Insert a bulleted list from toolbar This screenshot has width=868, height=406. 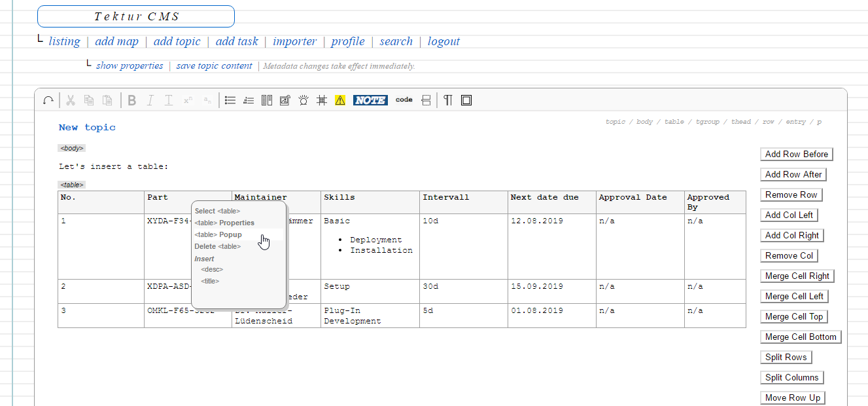[x=230, y=100]
